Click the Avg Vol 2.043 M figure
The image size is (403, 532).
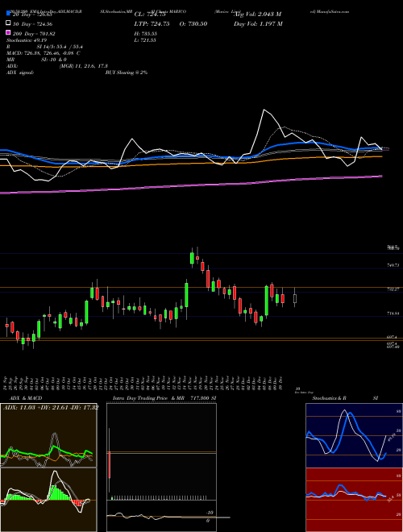[258, 15]
